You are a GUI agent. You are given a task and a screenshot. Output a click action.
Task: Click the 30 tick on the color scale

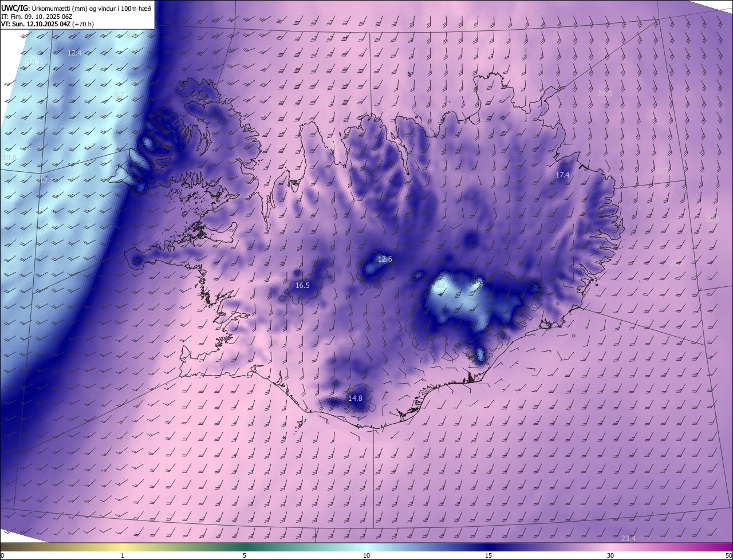click(610, 555)
